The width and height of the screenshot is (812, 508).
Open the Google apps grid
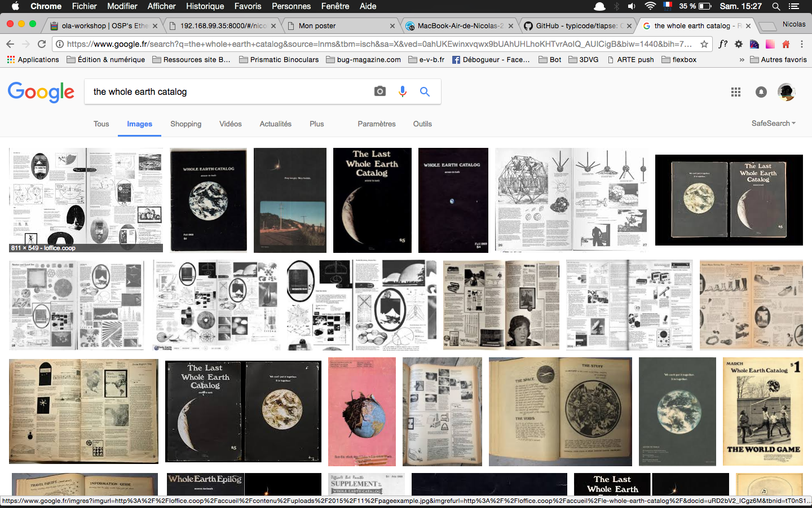tap(736, 92)
